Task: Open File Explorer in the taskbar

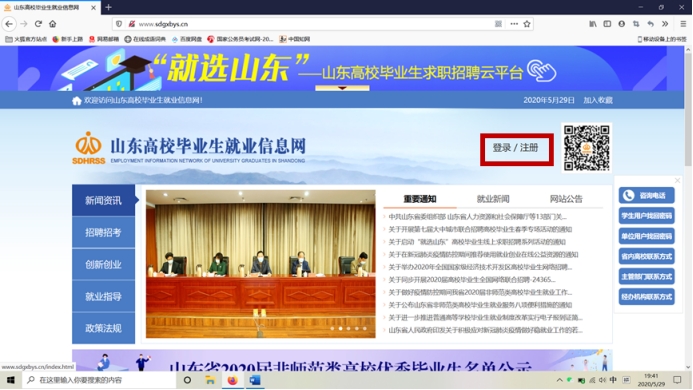Action: 210,380
